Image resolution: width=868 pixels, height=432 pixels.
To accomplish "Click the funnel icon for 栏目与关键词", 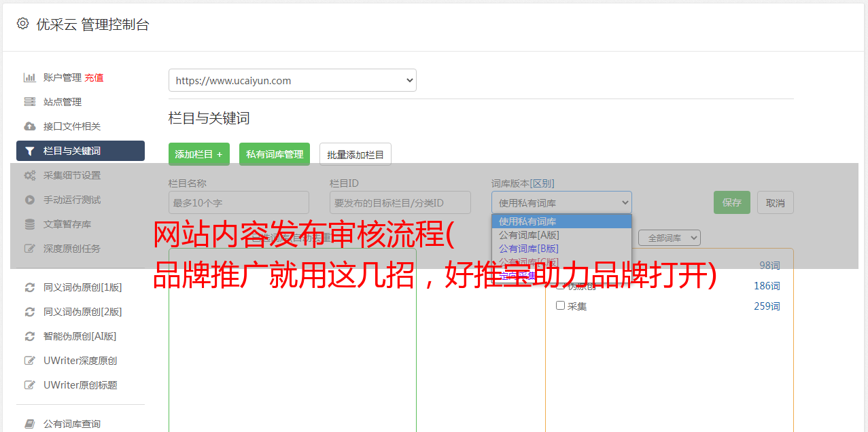I will tap(30, 151).
